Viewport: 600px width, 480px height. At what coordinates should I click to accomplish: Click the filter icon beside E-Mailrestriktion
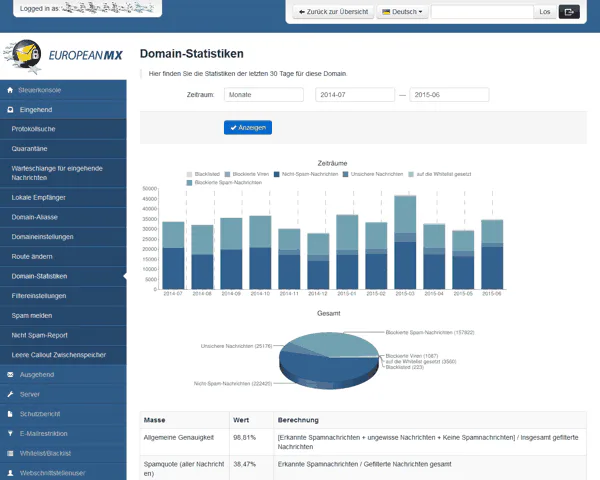coord(10,433)
